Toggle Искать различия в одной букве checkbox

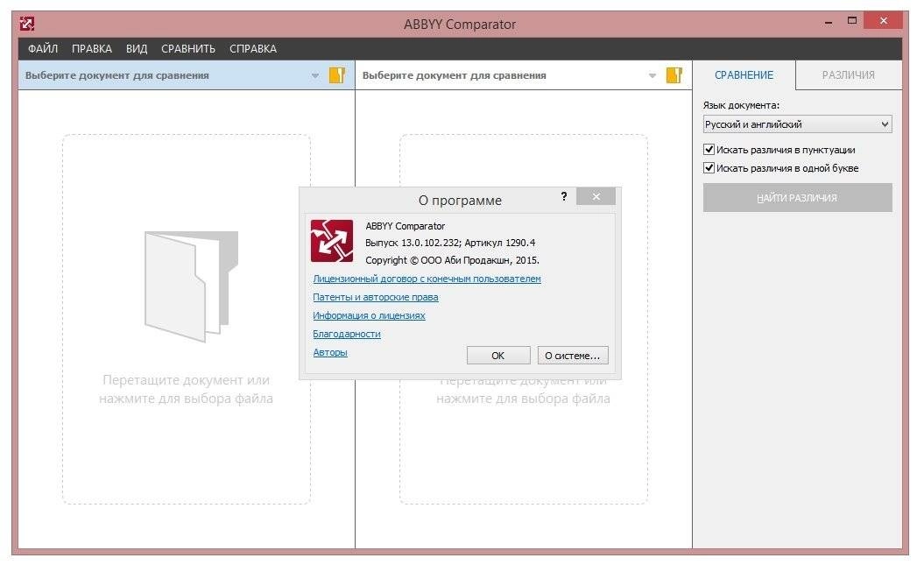[x=709, y=168]
